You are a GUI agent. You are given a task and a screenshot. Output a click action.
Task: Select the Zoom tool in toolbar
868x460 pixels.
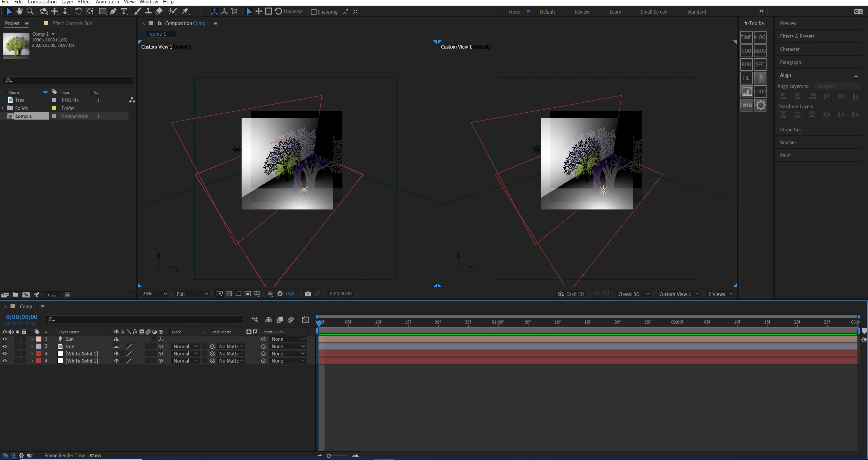[x=30, y=11]
